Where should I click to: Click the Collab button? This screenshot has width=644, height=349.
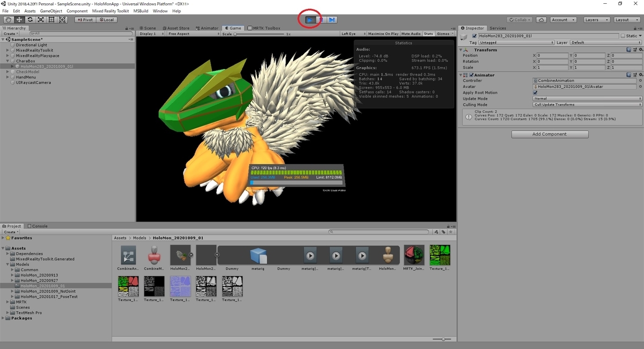pos(520,20)
